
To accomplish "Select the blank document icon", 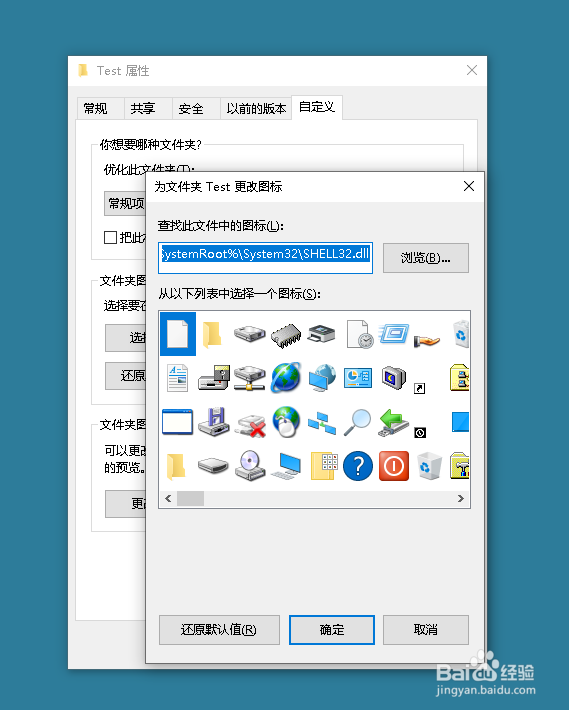I will pyautogui.click(x=177, y=334).
